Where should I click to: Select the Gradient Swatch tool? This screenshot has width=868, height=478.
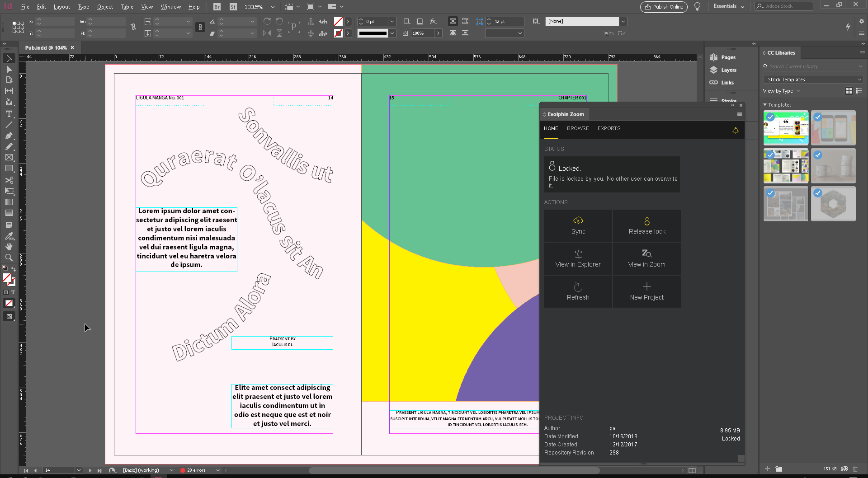tap(9, 202)
